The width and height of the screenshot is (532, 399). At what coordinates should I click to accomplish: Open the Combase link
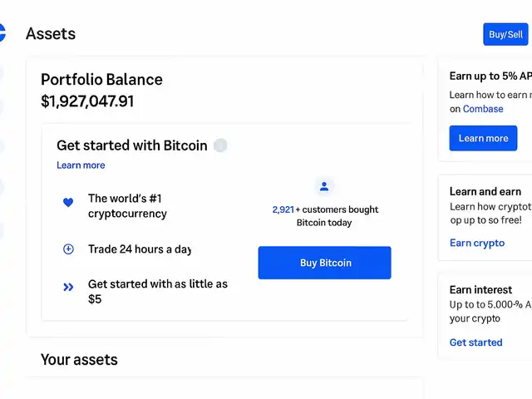tap(483, 109)
